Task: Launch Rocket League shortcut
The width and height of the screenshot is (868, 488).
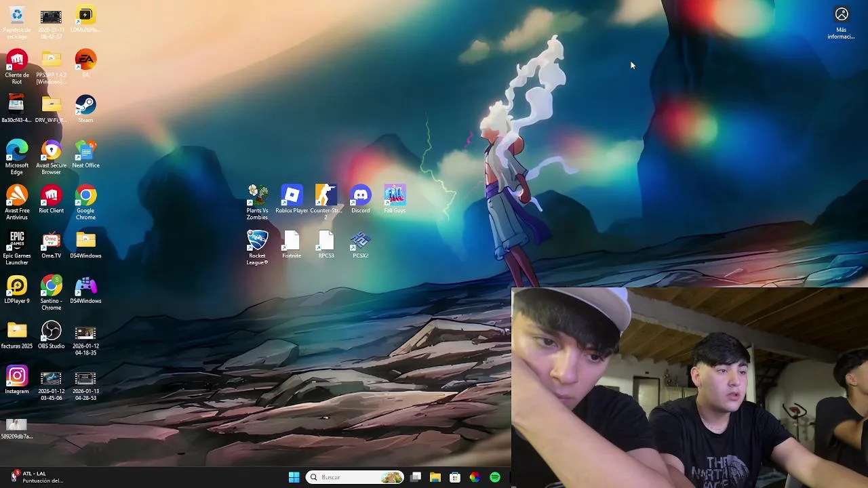Action: 257,247
